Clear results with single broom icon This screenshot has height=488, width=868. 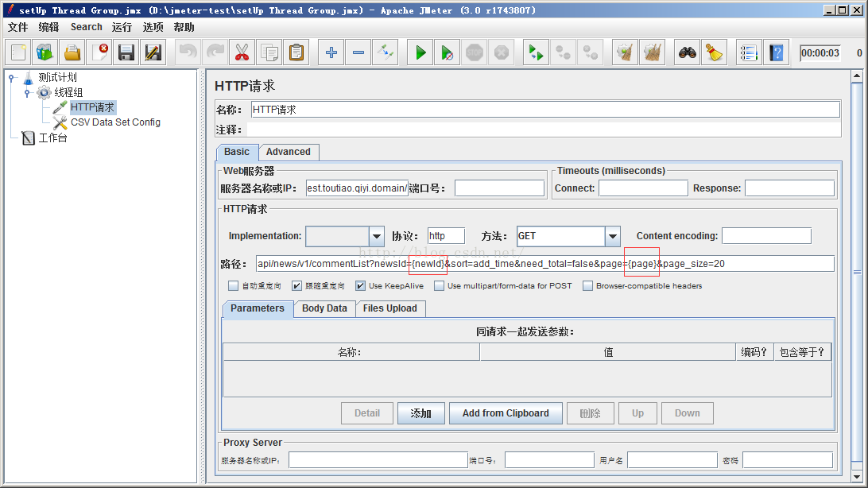coord(625,53)
